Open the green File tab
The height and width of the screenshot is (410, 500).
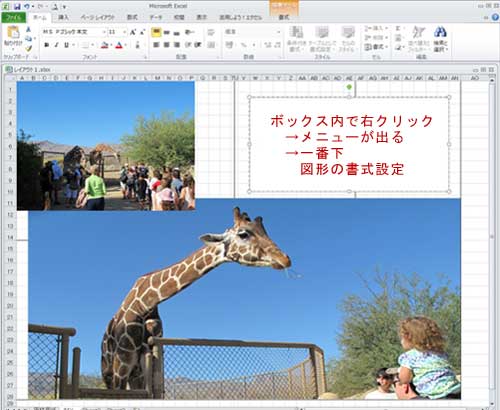click(x=14, y=17)
